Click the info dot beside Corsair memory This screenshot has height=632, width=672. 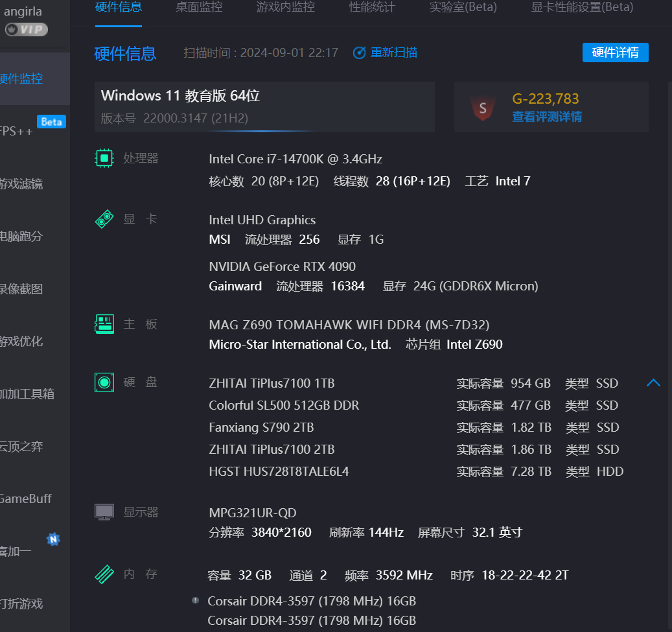click(x=195, y=600)
